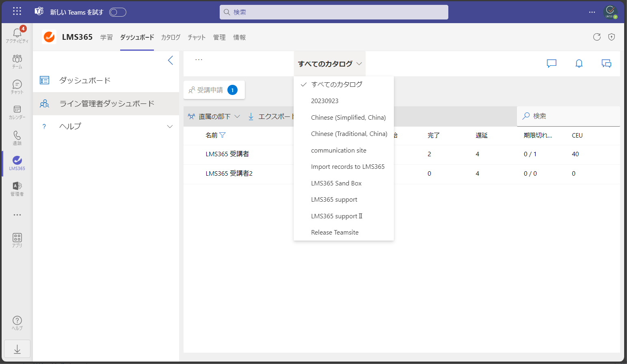Collapse the left navigation panel arrow
The width and height of the screenshot is (627, 364).
point(171,60)
